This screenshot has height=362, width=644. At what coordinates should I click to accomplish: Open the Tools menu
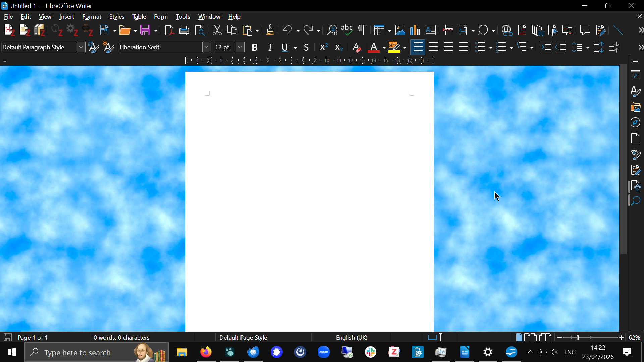(x=183, y=17)
